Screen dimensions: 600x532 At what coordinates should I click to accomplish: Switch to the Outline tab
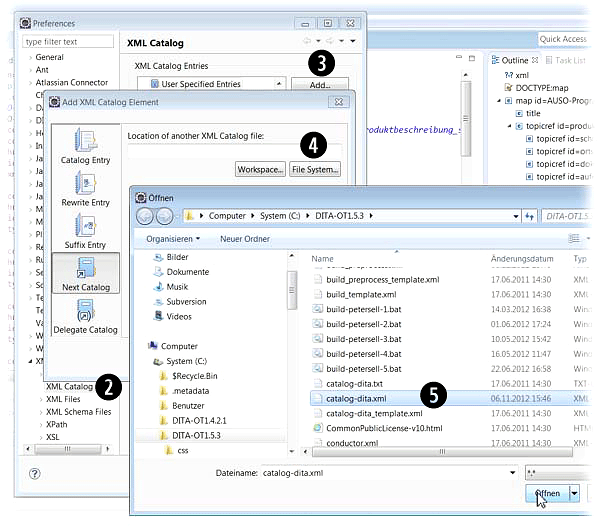click(x=515, y=60)
